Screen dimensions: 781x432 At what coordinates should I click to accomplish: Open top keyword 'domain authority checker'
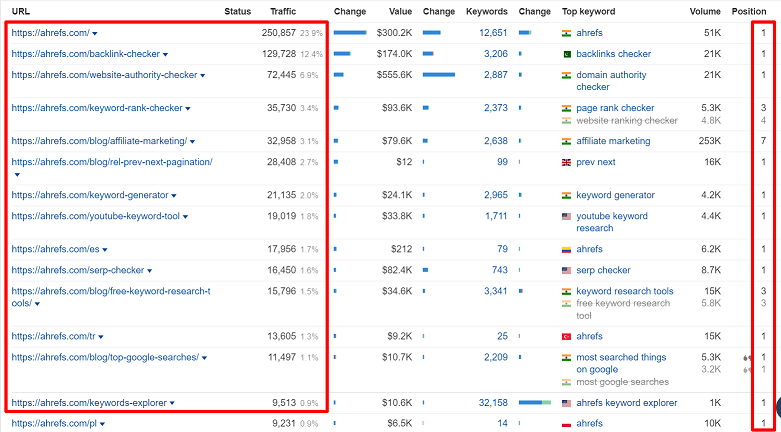pos(611,81)
